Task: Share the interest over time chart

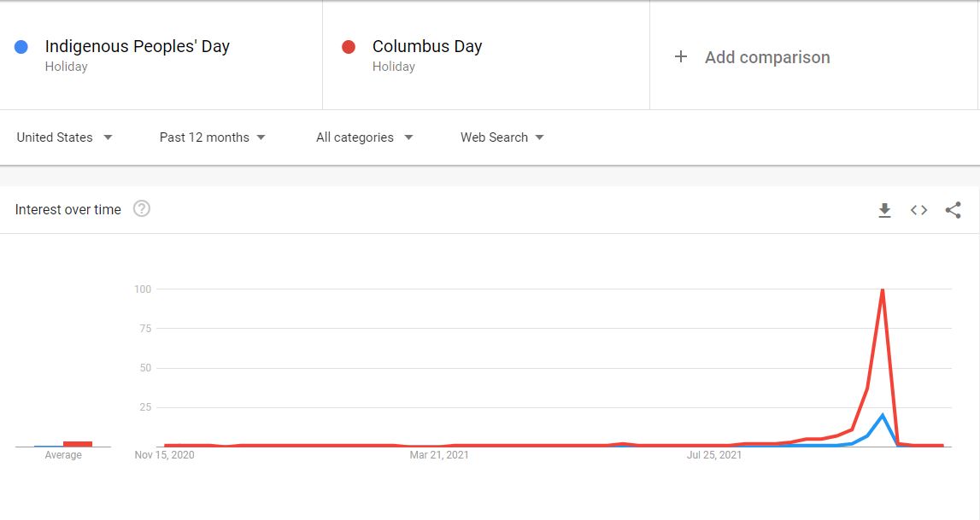Action: tap(954, 210)
